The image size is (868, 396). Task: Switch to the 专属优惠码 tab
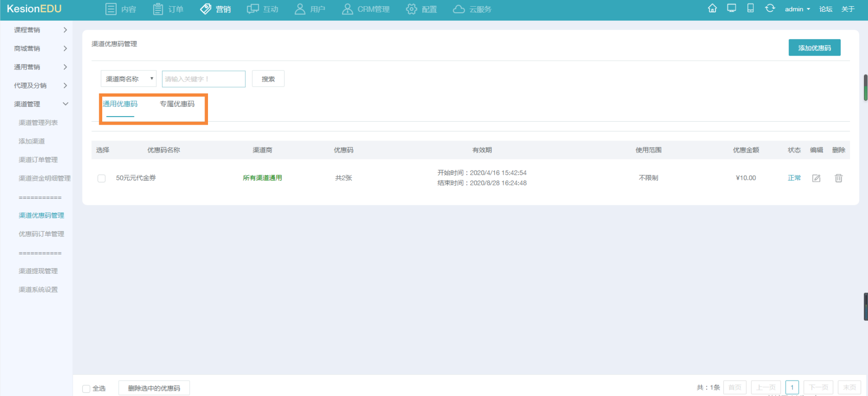pyautogui.click(x=177, y=104)
